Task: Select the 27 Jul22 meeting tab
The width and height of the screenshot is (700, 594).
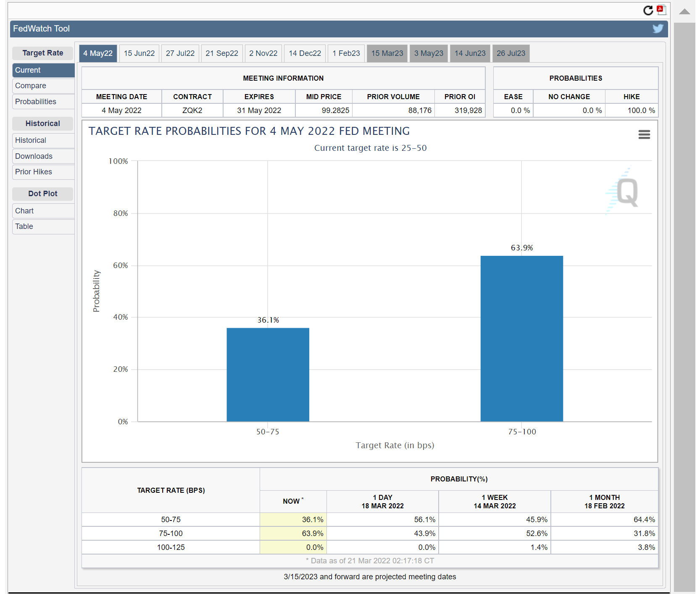Action: tap(180, 53)
